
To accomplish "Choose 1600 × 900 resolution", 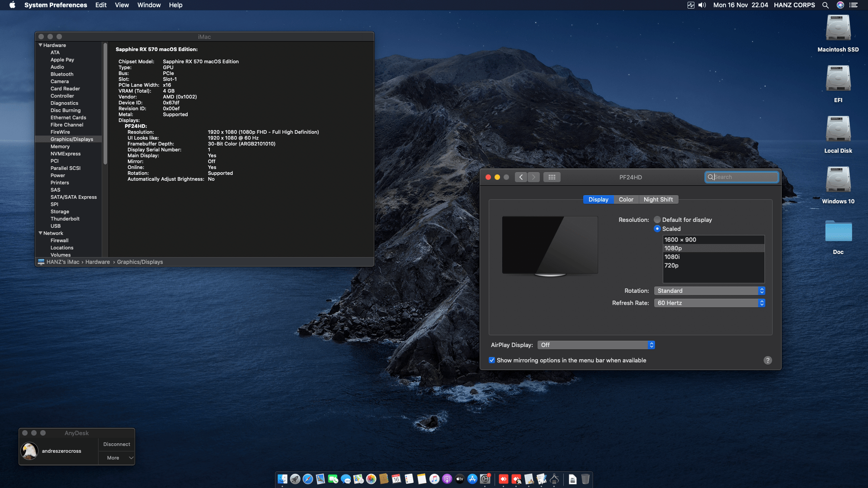I will pyautogui.click(x=680, y=240).
